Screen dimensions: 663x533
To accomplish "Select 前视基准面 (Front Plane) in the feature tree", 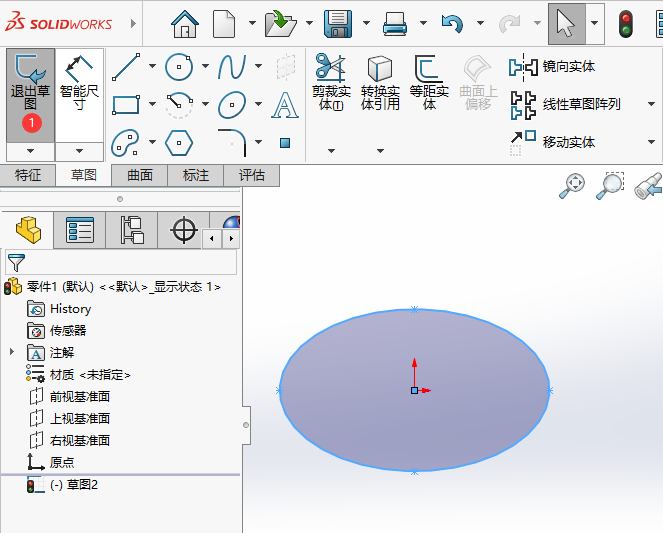I will (79, 396).
